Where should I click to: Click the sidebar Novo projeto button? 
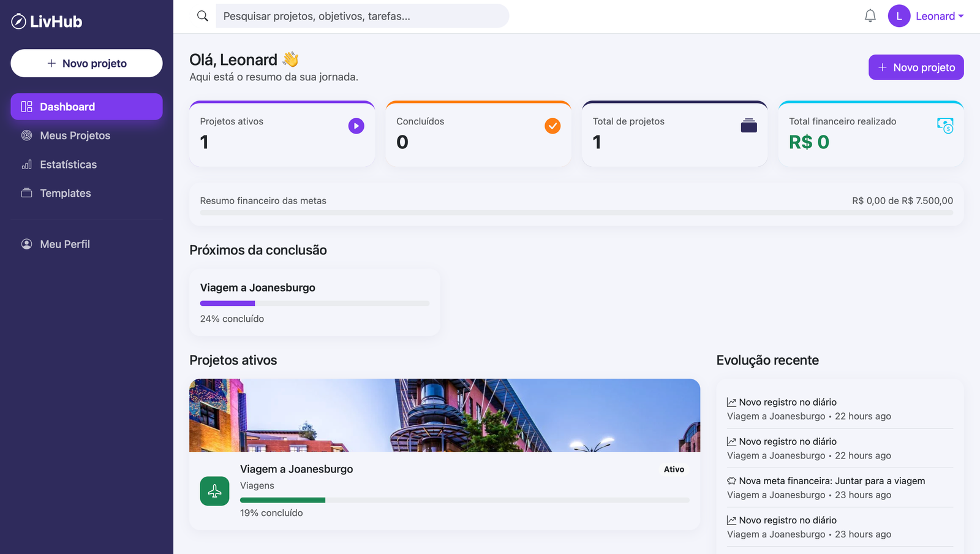tap(86, 63)
